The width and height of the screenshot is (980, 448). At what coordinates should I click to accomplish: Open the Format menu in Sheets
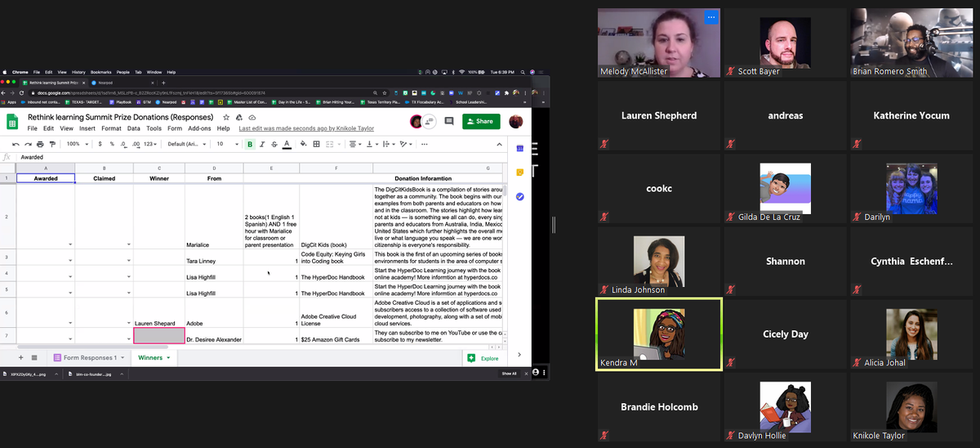pos(111,128)
